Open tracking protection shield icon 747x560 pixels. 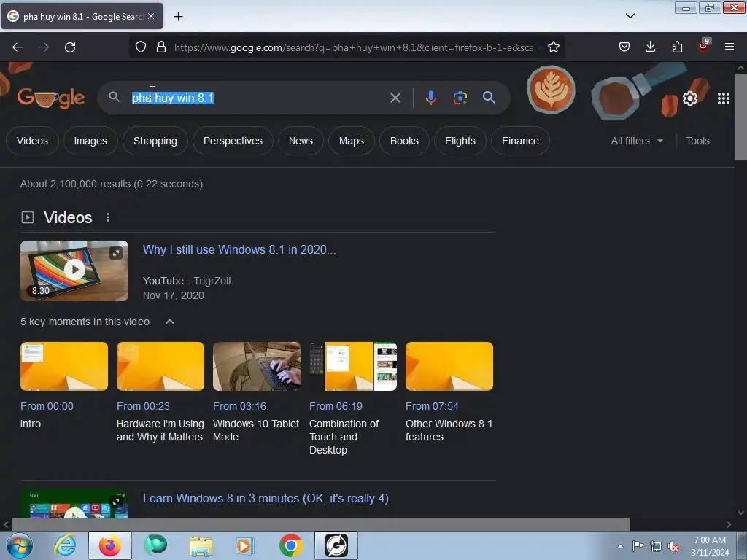pyautogui.click(x=141, y=47)
